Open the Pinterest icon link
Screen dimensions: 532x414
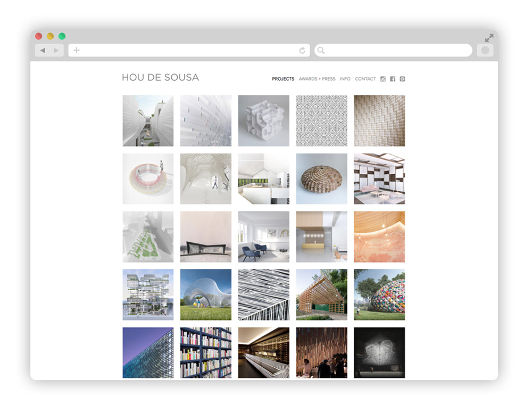click(x=402, y=79)
